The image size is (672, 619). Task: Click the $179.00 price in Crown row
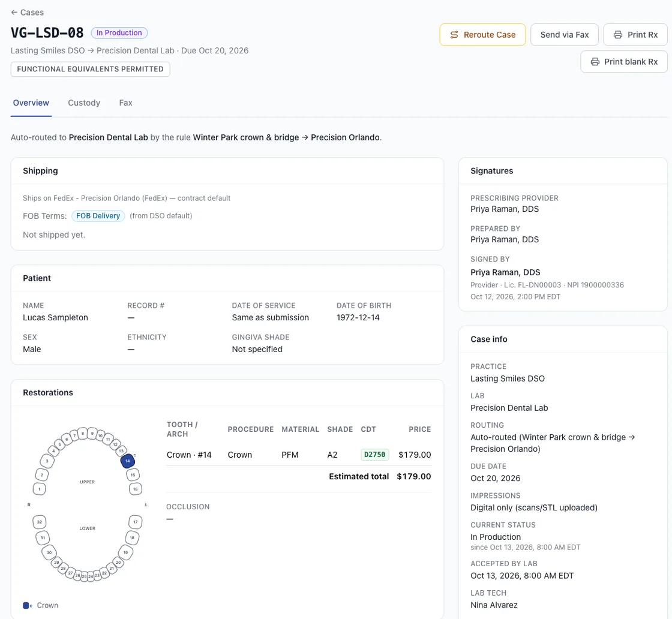pos(415,455)
